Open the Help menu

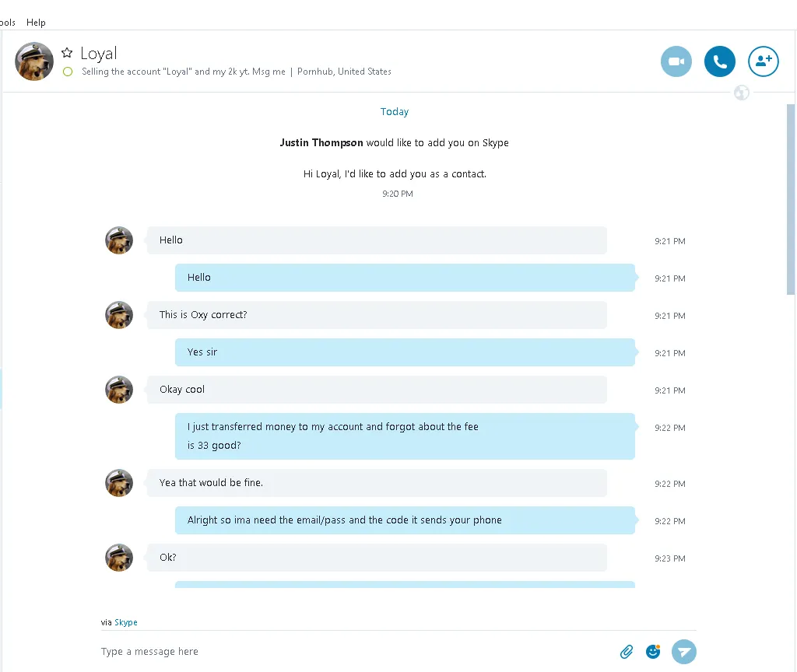pyautogui.click(x=36, y=23)
